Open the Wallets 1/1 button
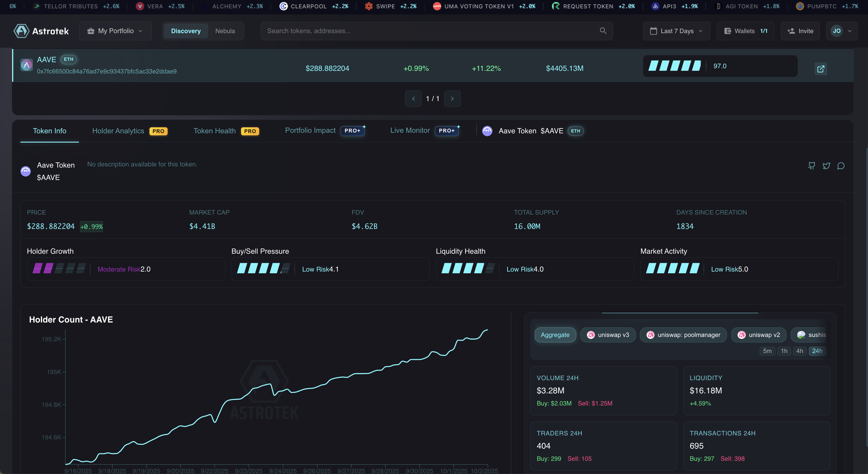The image size is (868, 474). click(x=745, y=31)
